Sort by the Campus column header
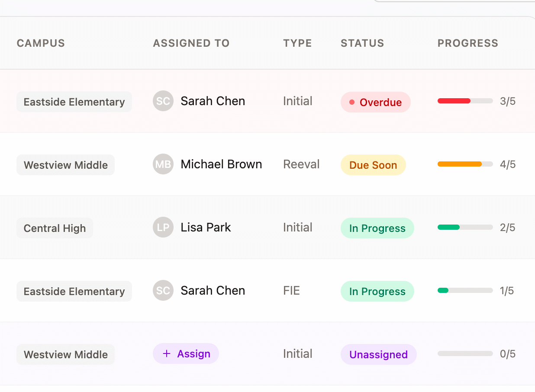The width and height of the screenshot is (535, 392). click(41, 43)
